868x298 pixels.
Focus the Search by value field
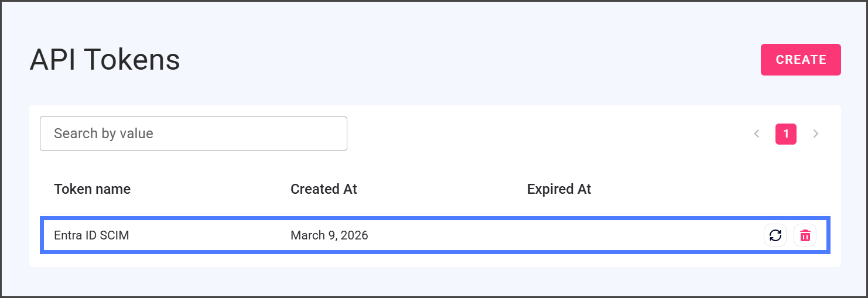(x=193, y=133)
